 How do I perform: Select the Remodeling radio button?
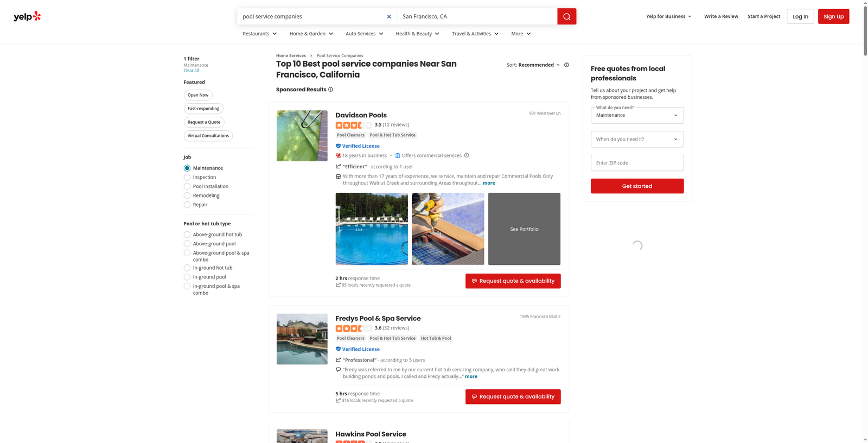click(x=187, y=195)
